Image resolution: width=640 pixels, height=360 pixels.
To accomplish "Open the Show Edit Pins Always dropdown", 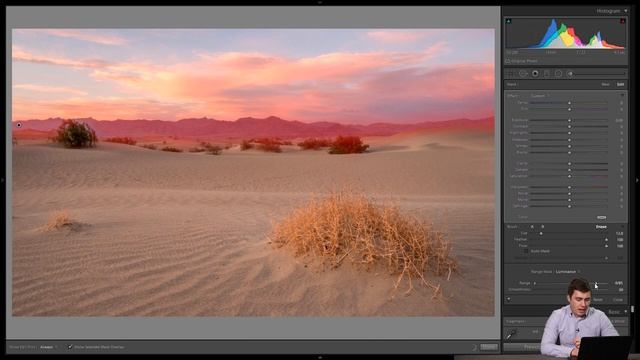I will point(48,347).
